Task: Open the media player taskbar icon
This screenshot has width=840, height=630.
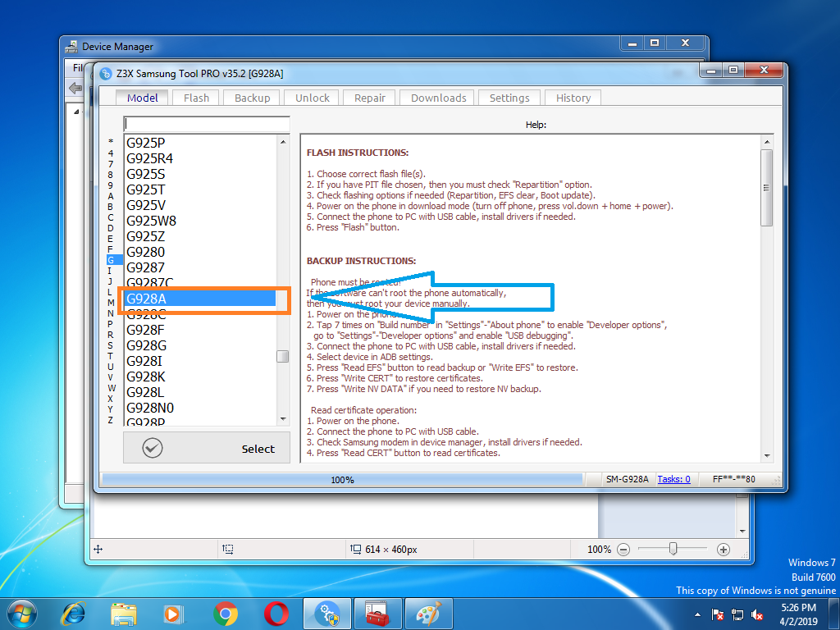Action: click(174, 614)
